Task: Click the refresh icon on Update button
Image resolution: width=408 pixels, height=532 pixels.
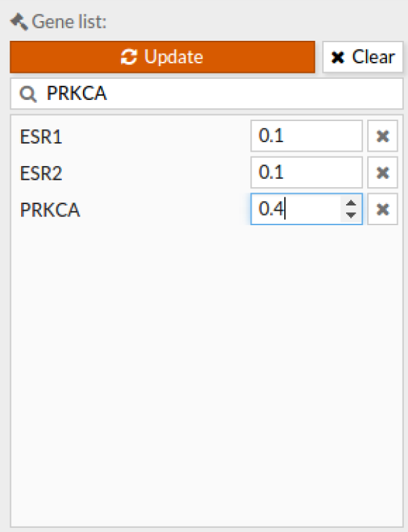Action: pos(129,57)
